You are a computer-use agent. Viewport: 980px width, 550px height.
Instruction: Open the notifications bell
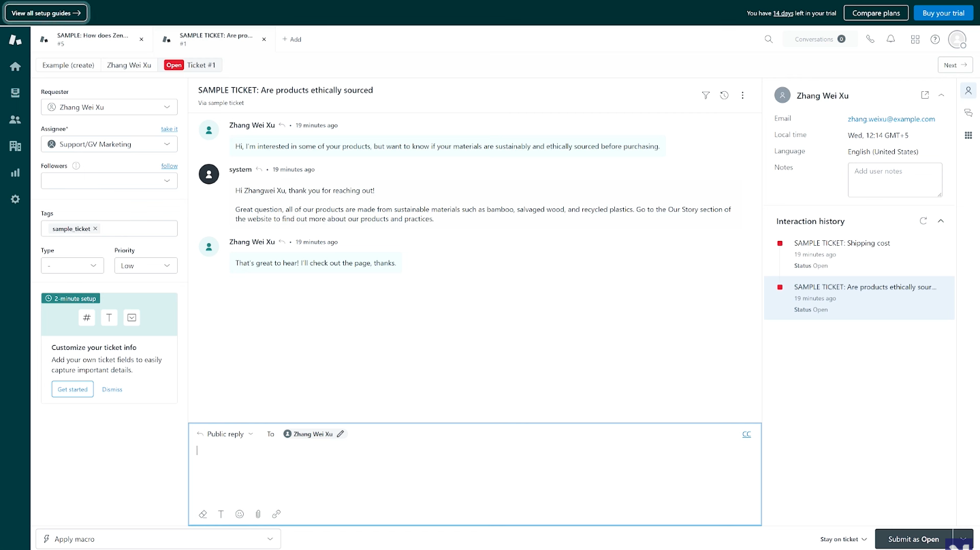[x=891, y=39]
